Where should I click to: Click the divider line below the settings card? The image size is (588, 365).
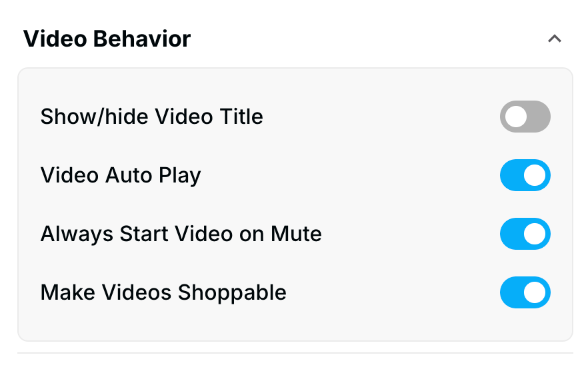295,353
